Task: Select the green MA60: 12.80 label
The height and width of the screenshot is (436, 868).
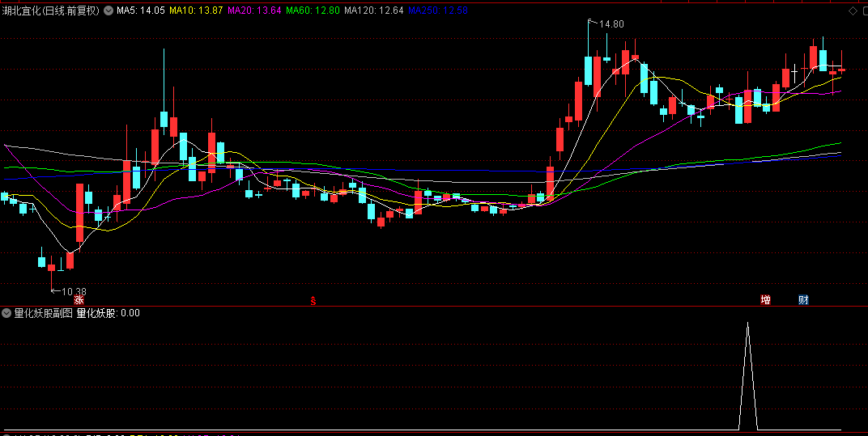Action: (313, 10)
